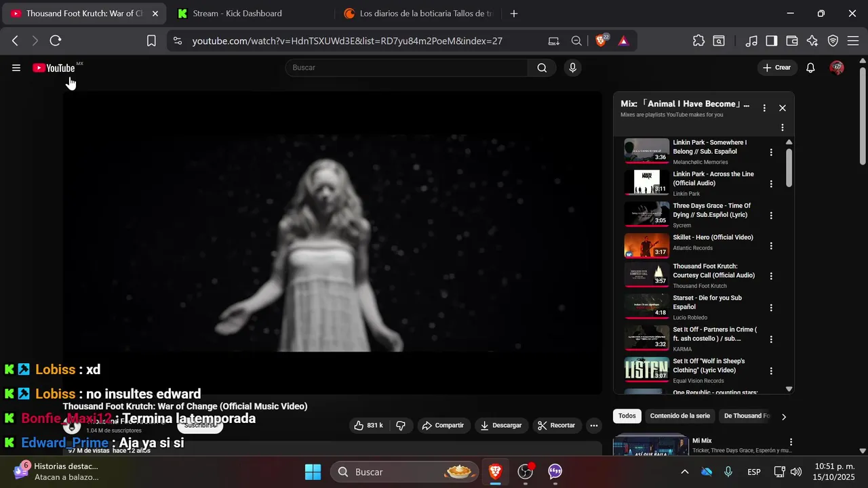
Task: Select the Todos filter chip
Action: (627, 416)
